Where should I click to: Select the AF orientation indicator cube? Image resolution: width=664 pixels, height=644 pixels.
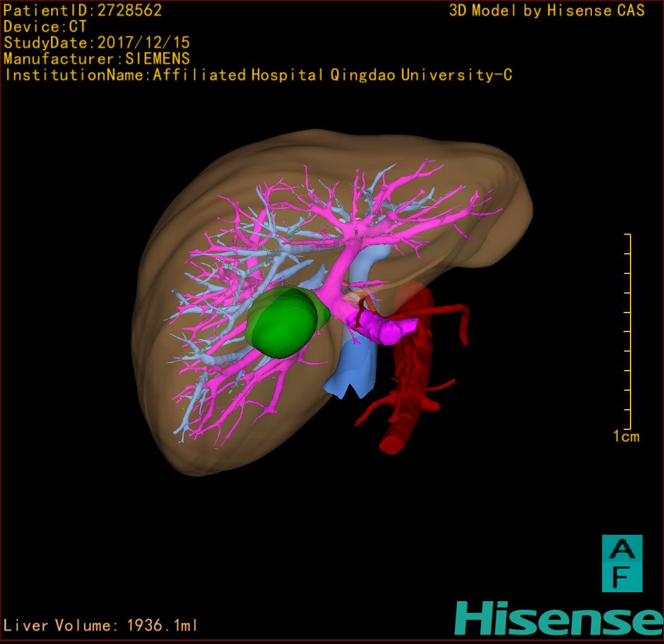click(622, 563)
